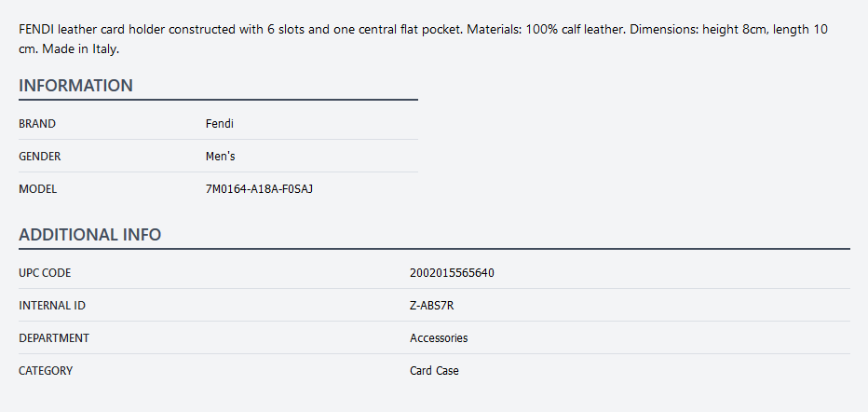Viewport: 868px width, 412px height.
Task: Select the Men's gender value
Action: (x=221, y=157)
